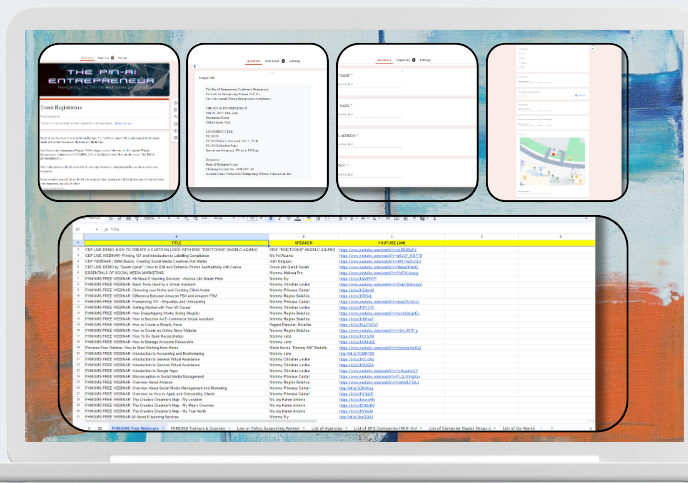688x483 pixels.
Task: Open dropdown arrow on PHMOMS Free Webinars tab
Action: pyautogui.click(x=163, y=428)
